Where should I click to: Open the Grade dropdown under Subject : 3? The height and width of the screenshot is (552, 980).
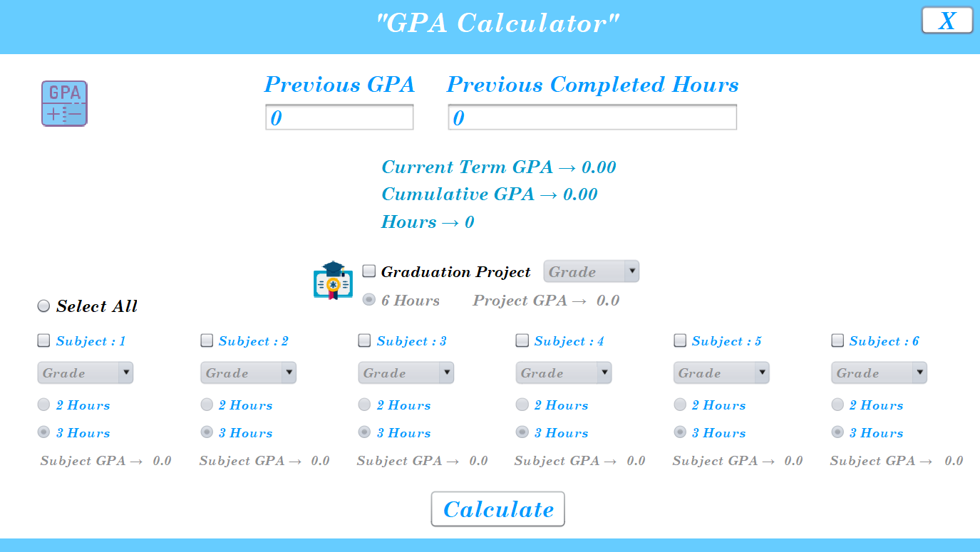406,373
